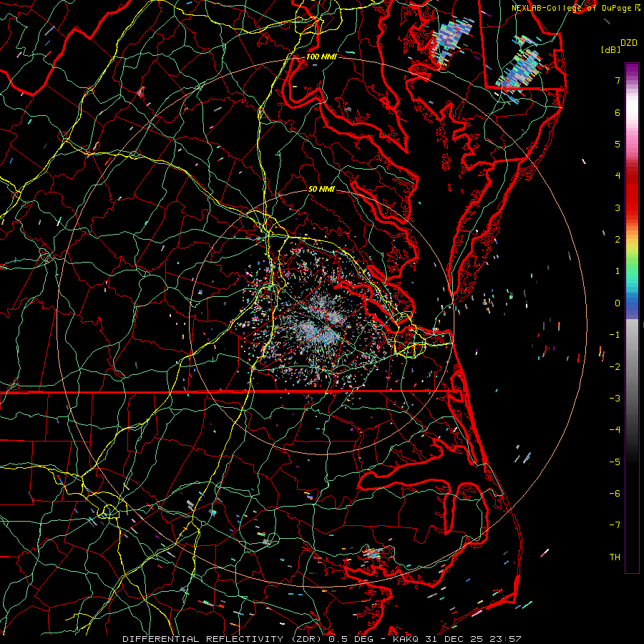Click the -6 value on color scale
The image size is (644, 644).
[615, 494]
